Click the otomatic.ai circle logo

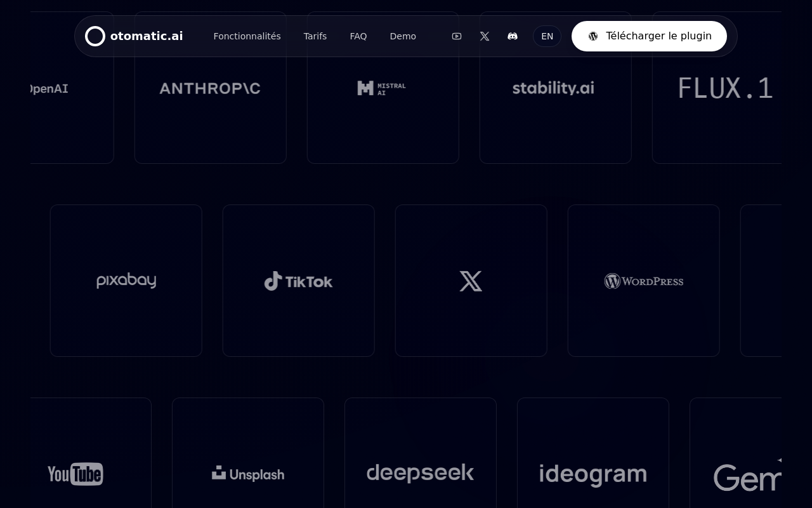(95, 36)
